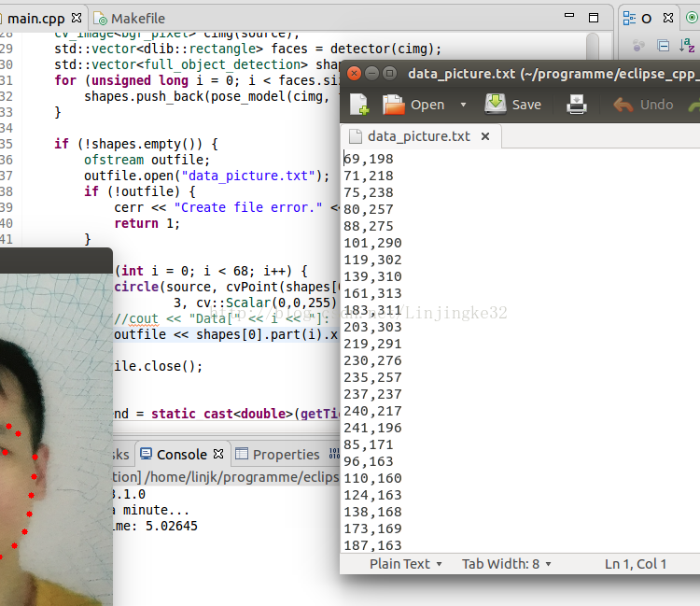Close the main.cpp tab via its X

(77, 18)
